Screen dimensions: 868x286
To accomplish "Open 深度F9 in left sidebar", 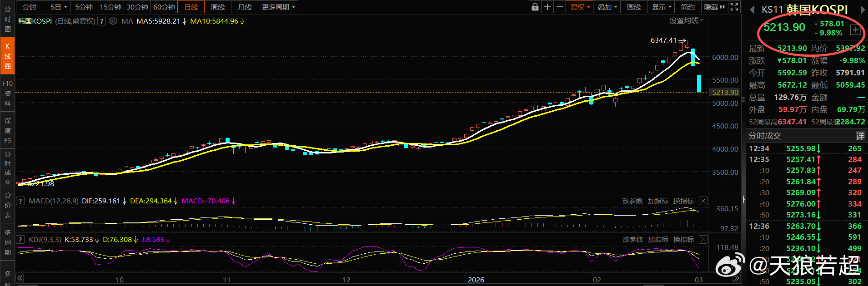I will [7, 131].
